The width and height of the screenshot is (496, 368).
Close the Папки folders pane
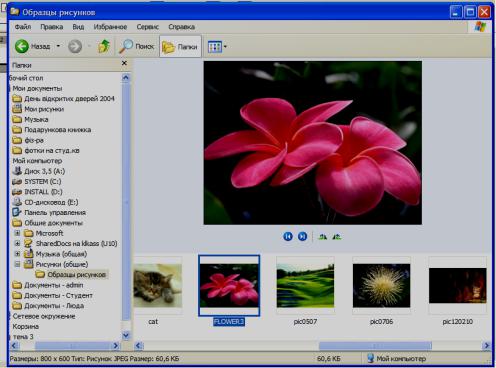click(124, 63)
